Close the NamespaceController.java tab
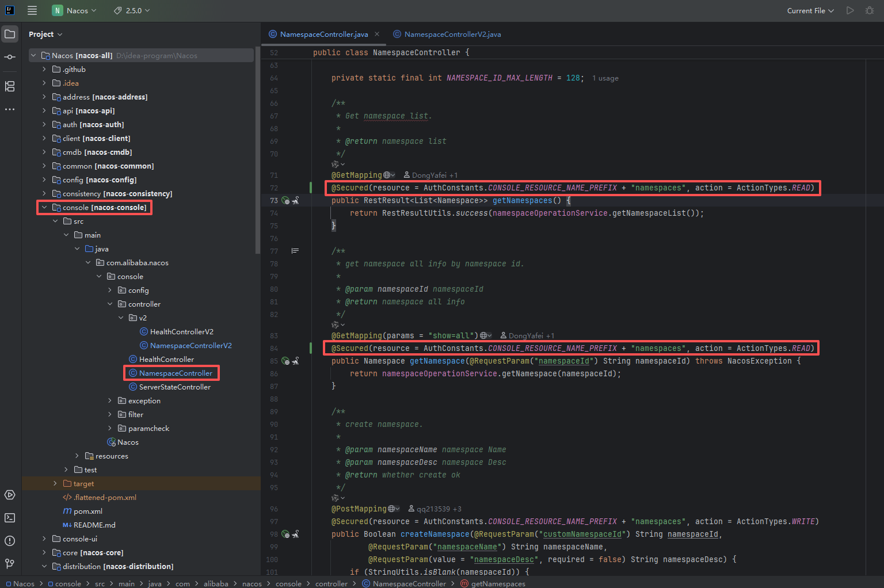This screenshot has width=884, height=588. click(x=377, y=34)
